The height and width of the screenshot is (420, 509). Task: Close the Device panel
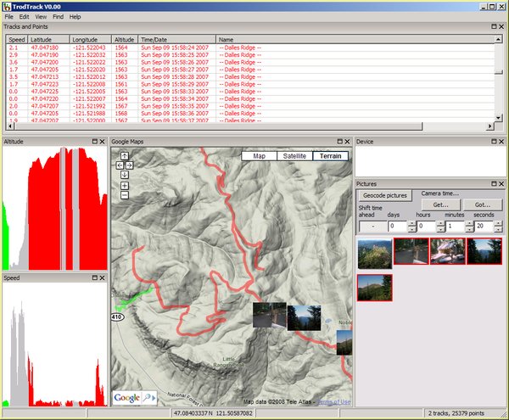(502, 141)
